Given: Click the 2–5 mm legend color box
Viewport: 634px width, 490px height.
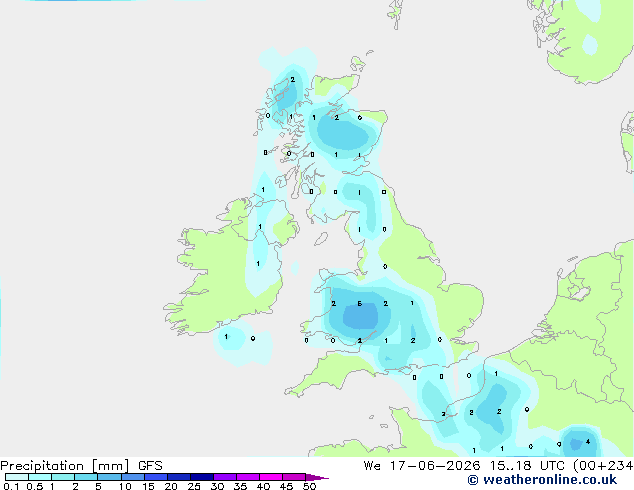Looking at the screenshot, I should coord(86,477).
